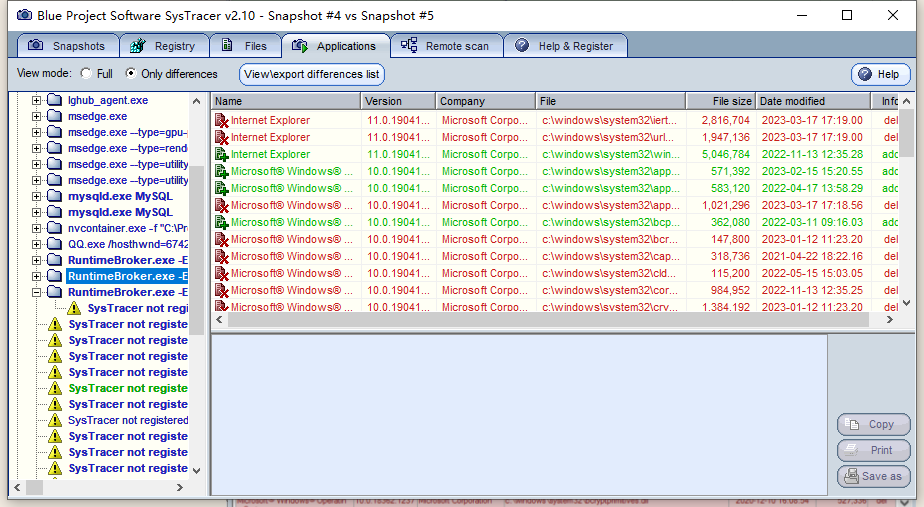Click the Print button
The width and height of the screenshot is (924, 507).
pos(873,450)
